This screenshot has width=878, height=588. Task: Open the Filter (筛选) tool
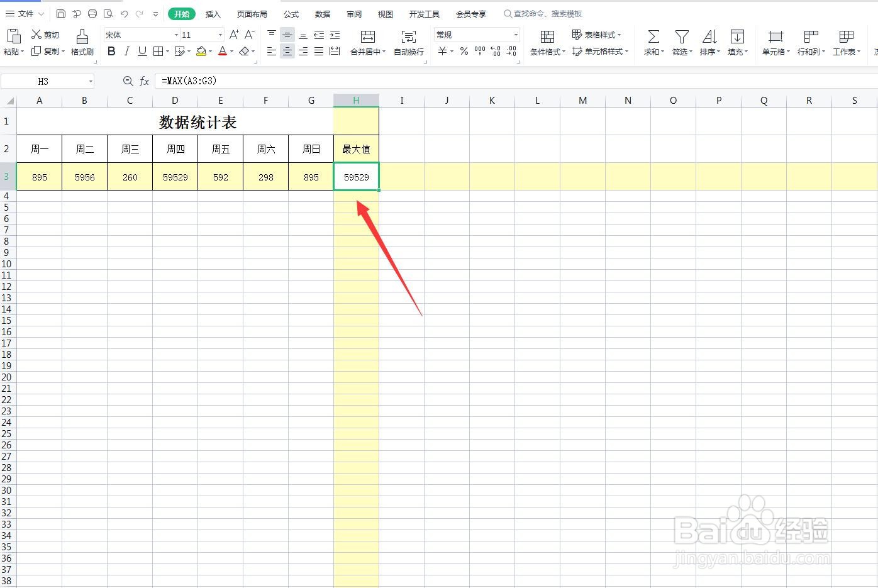(681, 42)
